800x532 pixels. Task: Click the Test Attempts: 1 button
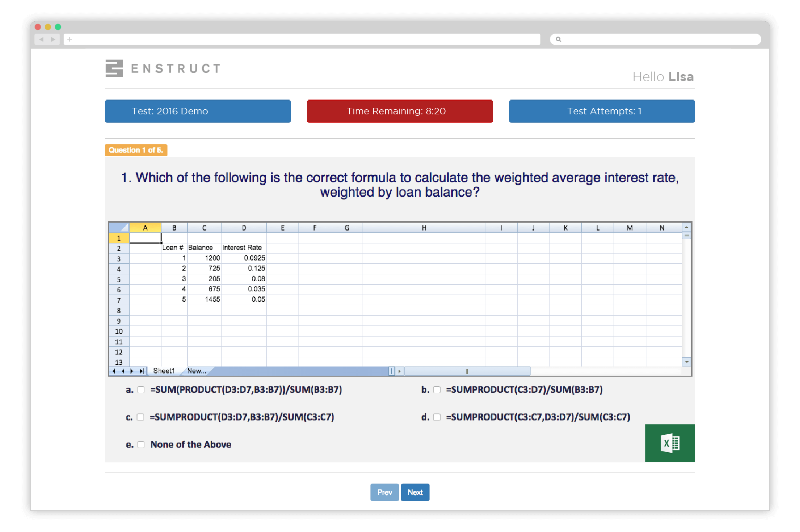[x=602, y=111]
